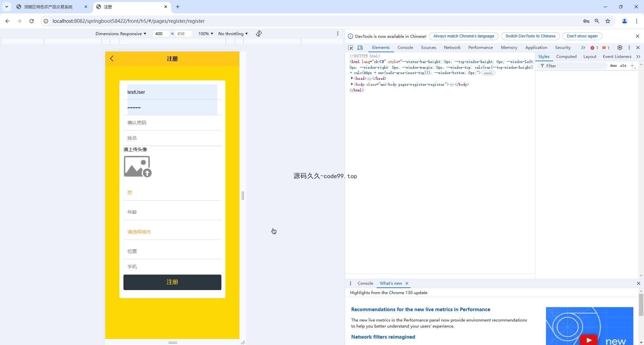Screen dimensions: 644x345
Task: Click the back arrow on the 注册 header
Action: point(112,59)
